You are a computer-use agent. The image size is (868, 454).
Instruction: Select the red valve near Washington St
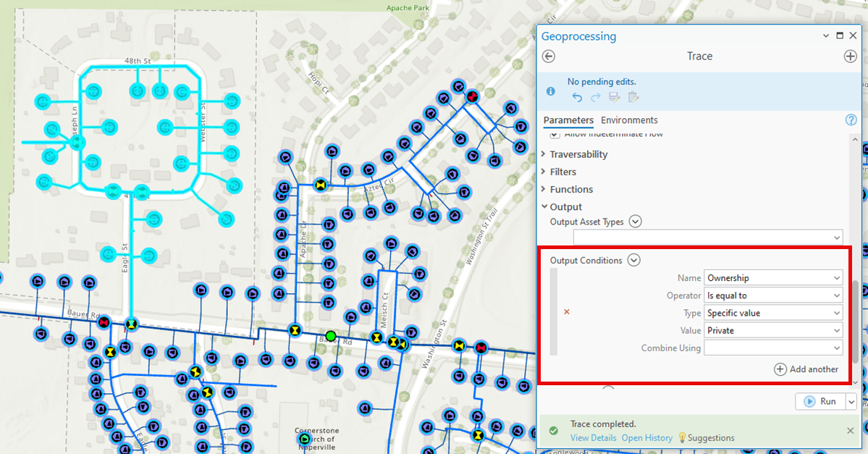(481, 348)
